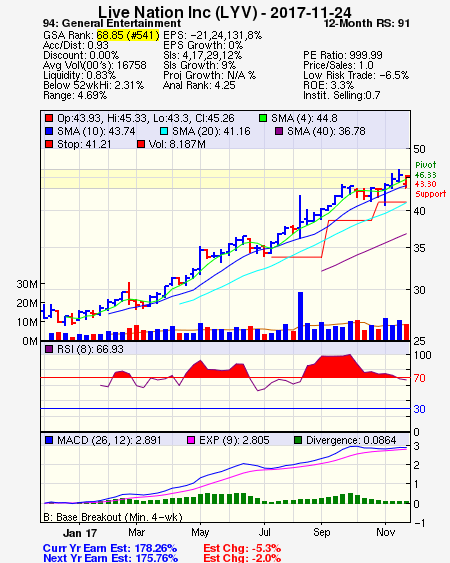The width and height of the screenshot is (450, 563).
Task: Click the 'May' x-axis label
Action: click(x=200, y=533)
